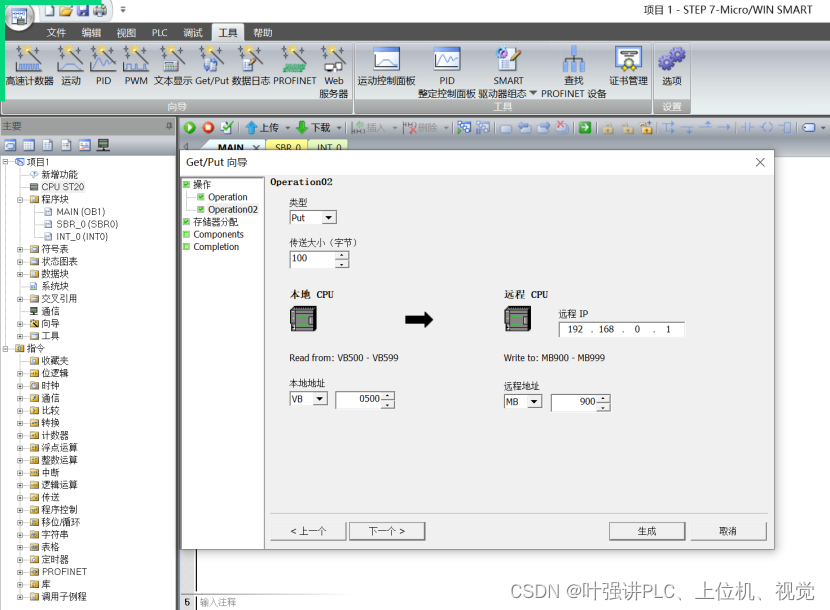
Task: Select CPU ST20 in project tree
Action: click(62, 187)
